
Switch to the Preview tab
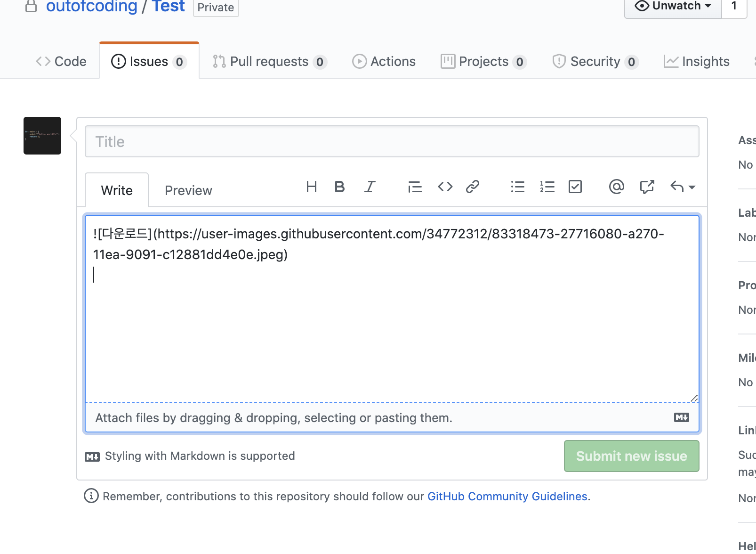188,190
